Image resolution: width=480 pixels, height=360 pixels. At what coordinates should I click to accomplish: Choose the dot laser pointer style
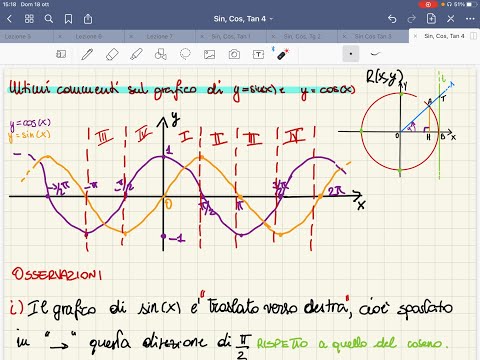[351, 54]
